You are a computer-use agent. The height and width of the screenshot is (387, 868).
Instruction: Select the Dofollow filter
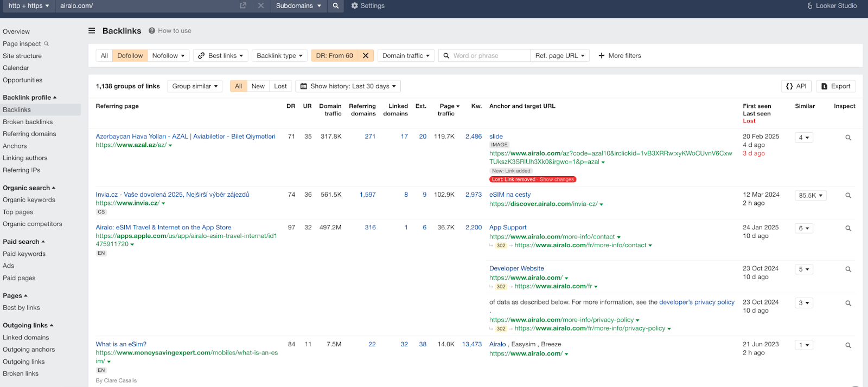pos(130,55)
